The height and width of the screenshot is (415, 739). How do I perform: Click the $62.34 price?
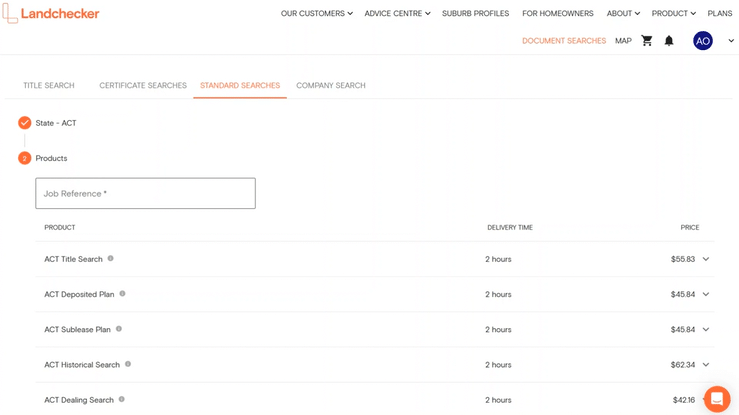(x=683, y=365)
